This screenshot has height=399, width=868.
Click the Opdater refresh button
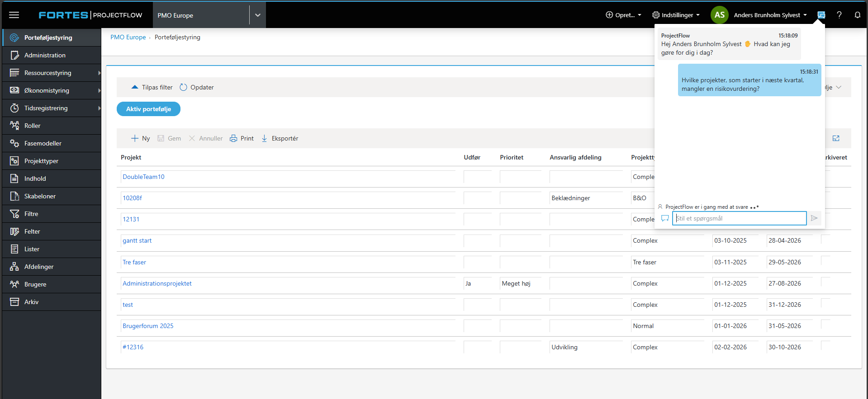(197, 87)
